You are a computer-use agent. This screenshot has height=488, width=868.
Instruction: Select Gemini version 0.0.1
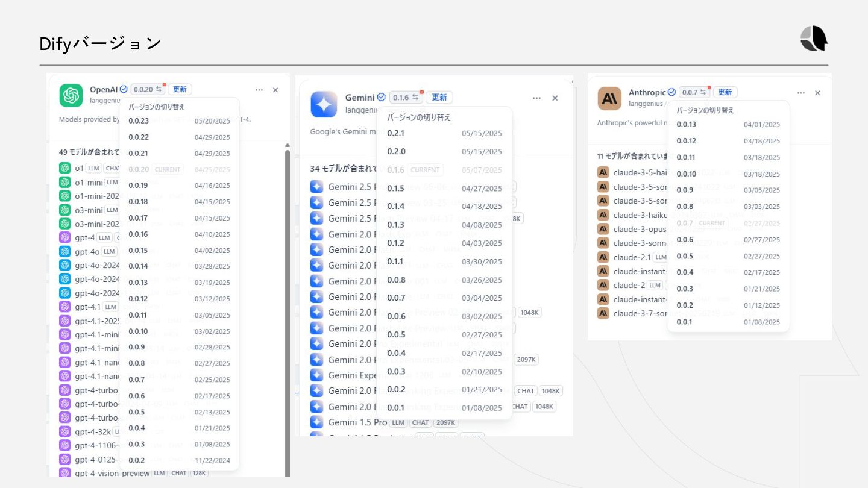coord(444,408)
